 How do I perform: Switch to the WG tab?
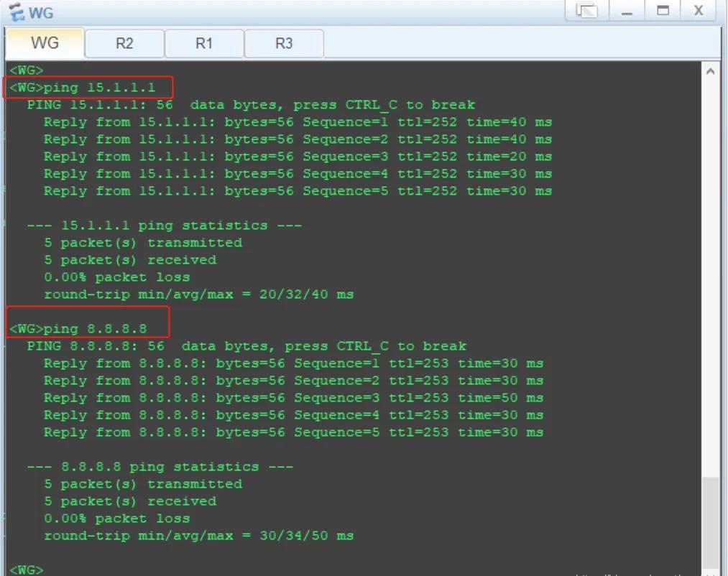(x=45, y=43)
